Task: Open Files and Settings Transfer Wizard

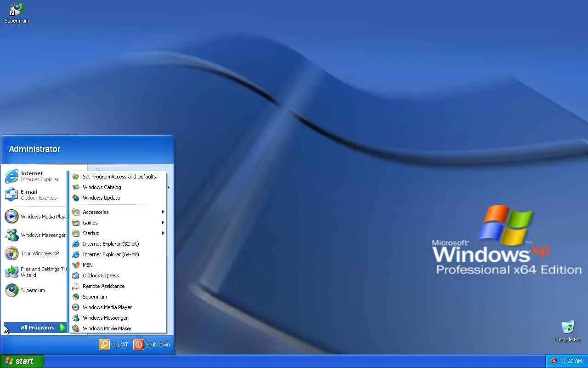Action: (35, 272)
